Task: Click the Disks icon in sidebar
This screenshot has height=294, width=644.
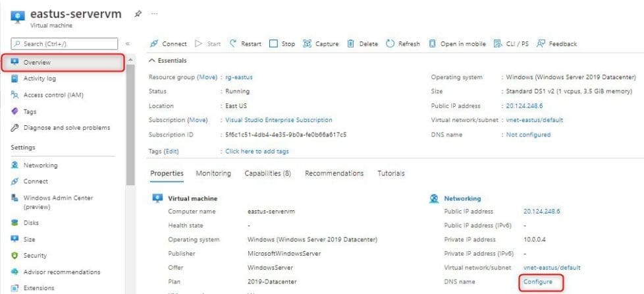Action: tap(14, 222)
